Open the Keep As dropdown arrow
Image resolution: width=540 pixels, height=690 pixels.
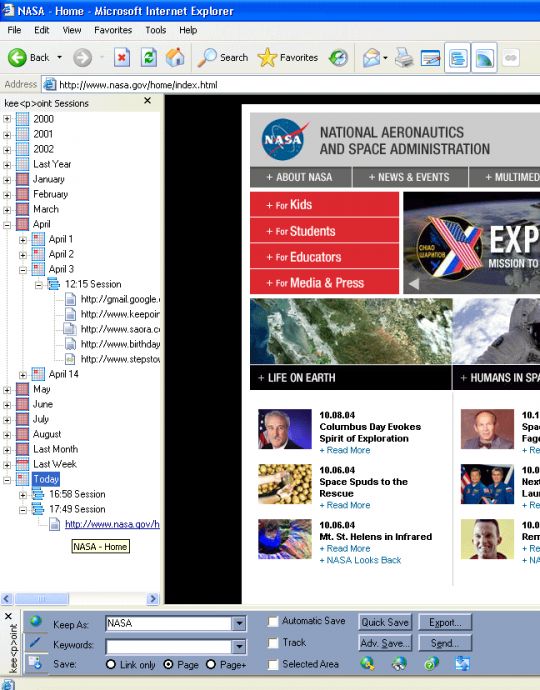pos(239,624)
